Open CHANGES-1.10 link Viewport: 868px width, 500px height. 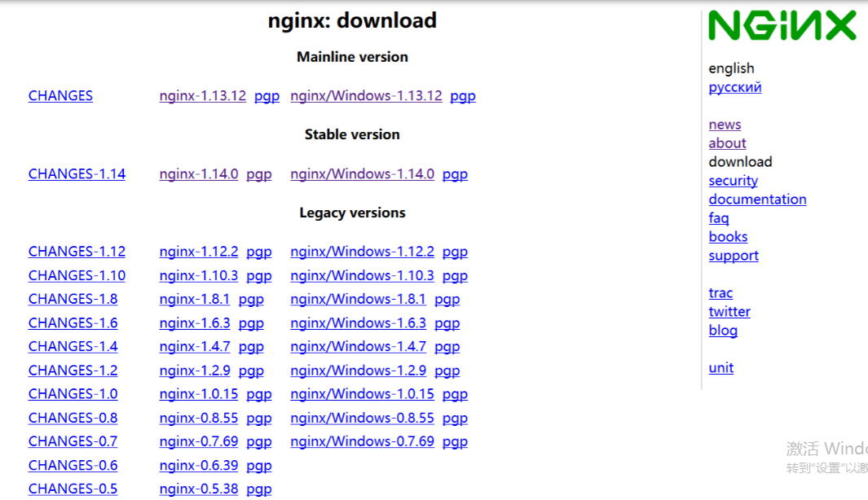77,275
